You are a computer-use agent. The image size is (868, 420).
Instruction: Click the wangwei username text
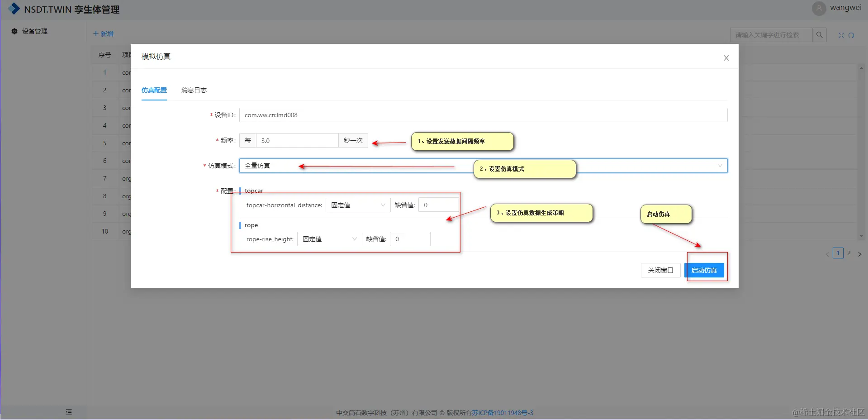(x=845, y=8)
